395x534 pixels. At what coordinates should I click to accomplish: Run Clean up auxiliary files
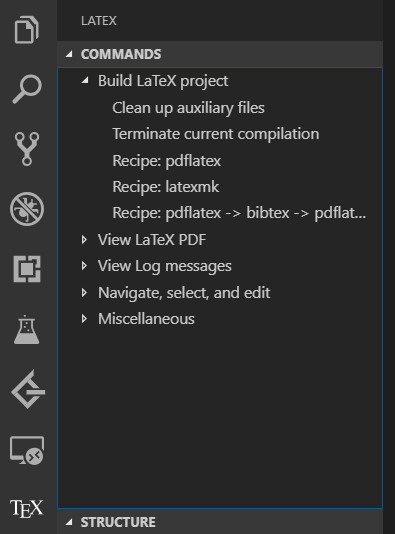[188, 108]
